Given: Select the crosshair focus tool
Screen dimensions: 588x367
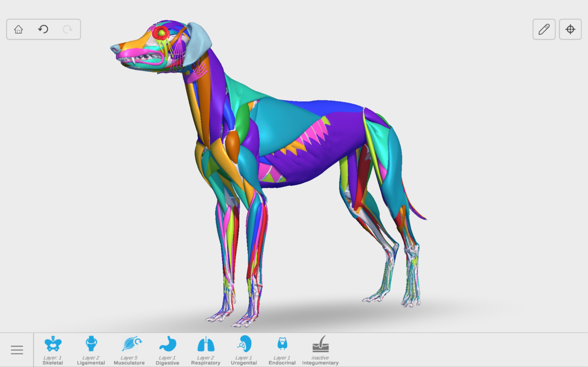Looking at the screenshot, I should click(x=570, y=29).
